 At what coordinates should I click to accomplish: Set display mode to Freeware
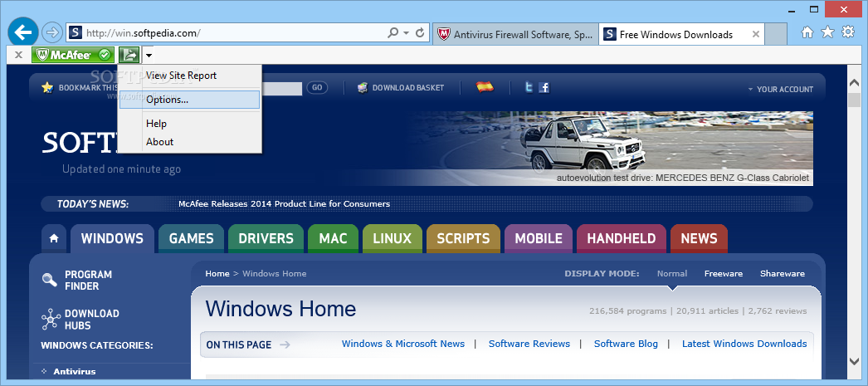(724, 274)
